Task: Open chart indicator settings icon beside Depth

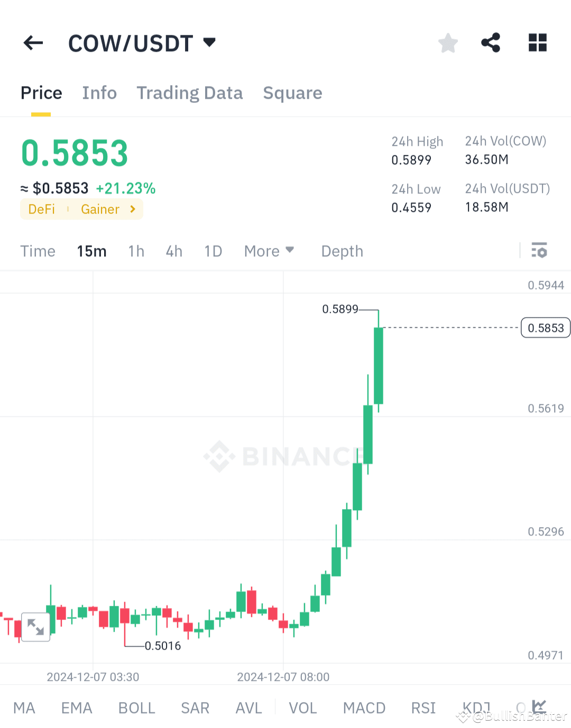Action: [539, 250]
